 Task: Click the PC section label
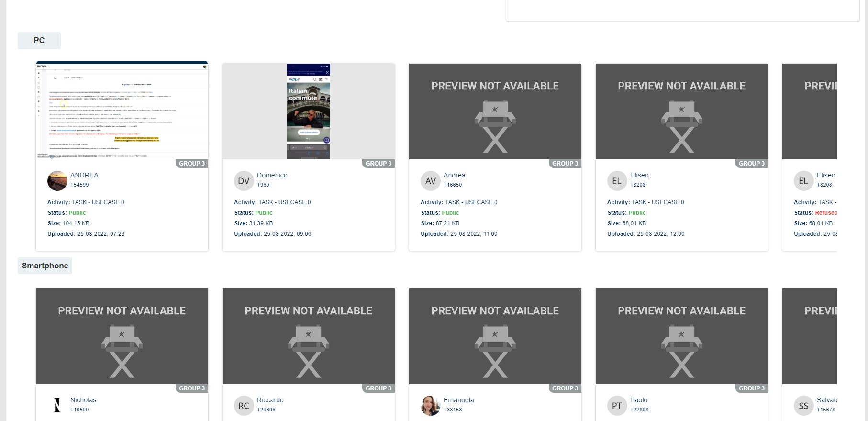[x=39, y=41]
